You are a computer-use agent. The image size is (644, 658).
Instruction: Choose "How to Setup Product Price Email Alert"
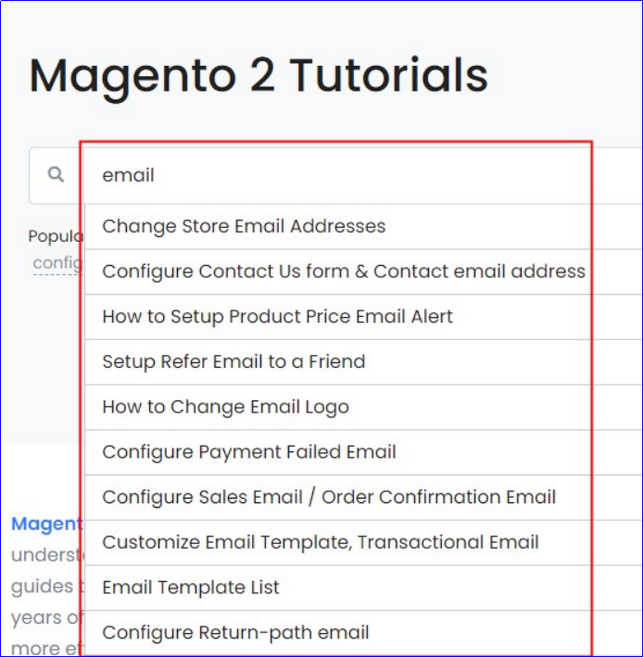(x=337, y=317)
